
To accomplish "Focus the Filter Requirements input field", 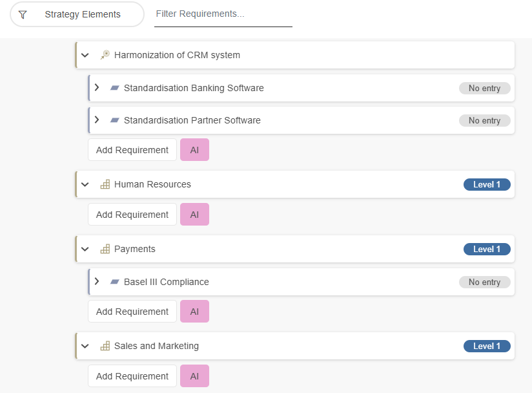I will point(223,14).
